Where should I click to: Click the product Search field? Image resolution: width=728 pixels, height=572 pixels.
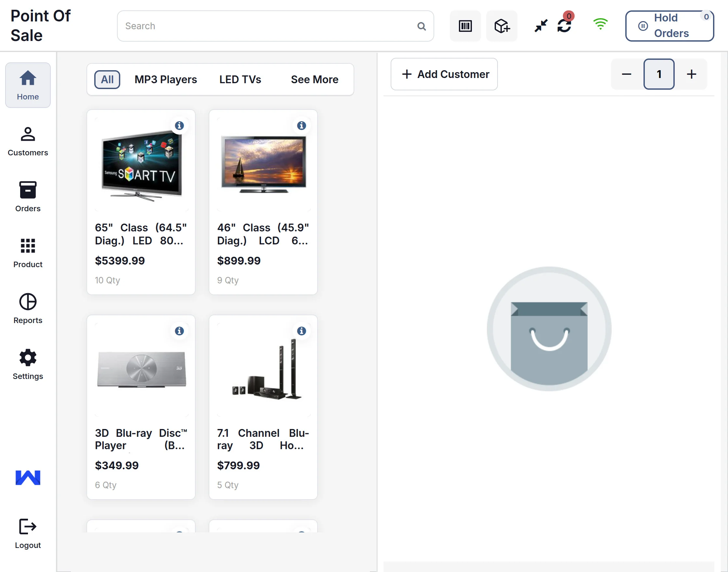pyautogui.click(x=268, y=26)
